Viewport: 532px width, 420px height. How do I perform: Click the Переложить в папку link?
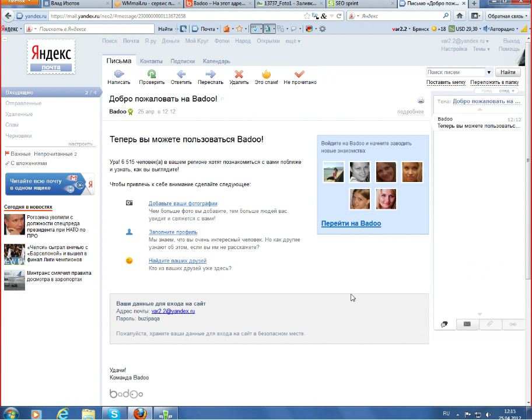pyautogui.click(x=494, y=82)
